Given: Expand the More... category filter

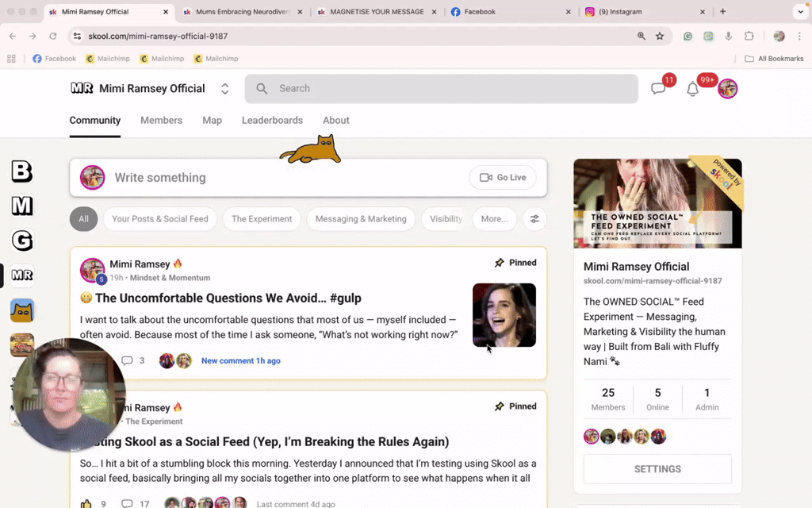Looking at the screenshot, I should tap(495, 219).
